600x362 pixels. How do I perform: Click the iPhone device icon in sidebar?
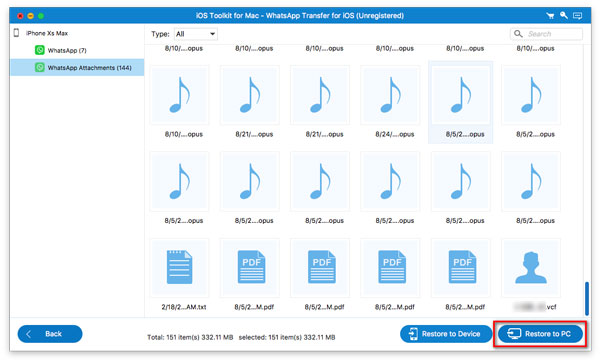click(x=16, y=33)
